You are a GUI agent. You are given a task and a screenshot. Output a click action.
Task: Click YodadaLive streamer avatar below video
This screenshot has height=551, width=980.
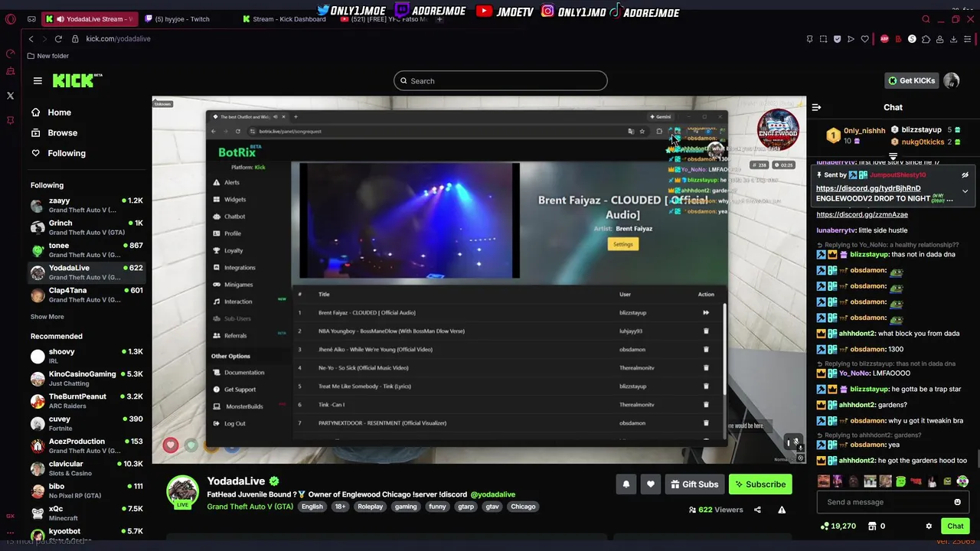[x=183, y=491]
